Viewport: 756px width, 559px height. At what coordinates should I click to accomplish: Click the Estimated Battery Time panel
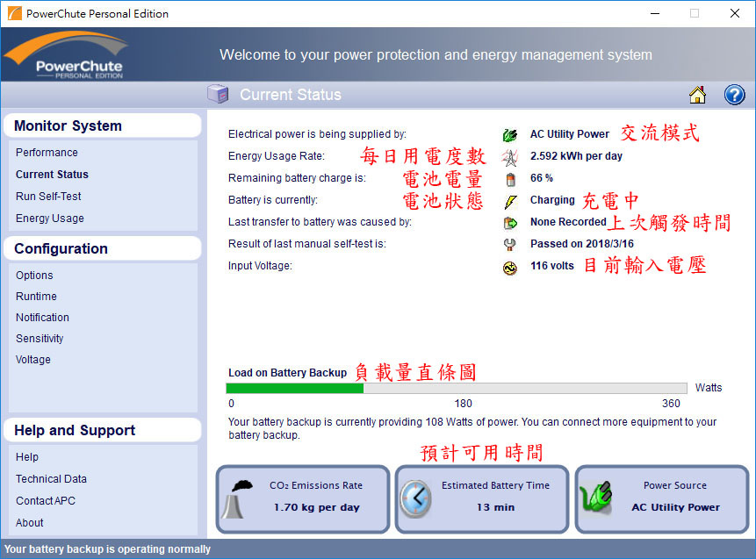pos(482,499)
